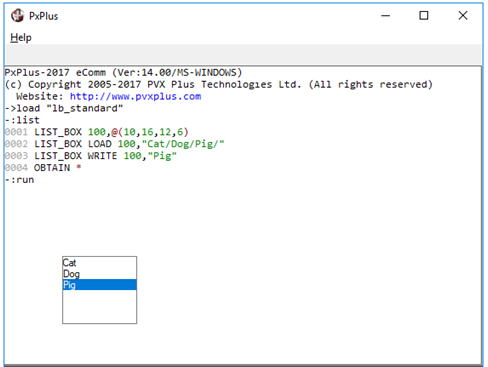Maximize the PxPlus window
Screen dimensions: 488x367
click(424, 16)
